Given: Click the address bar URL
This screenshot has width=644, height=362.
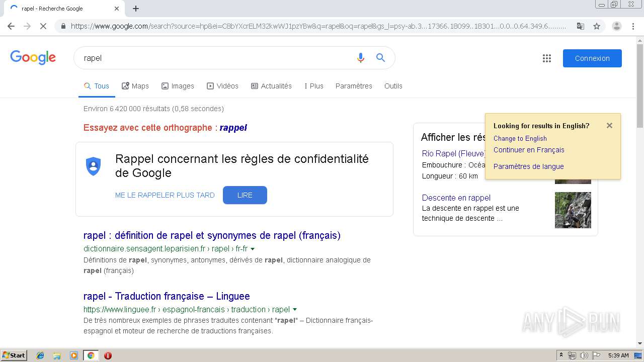Looking at the screenshot, I should click(318, 26).
